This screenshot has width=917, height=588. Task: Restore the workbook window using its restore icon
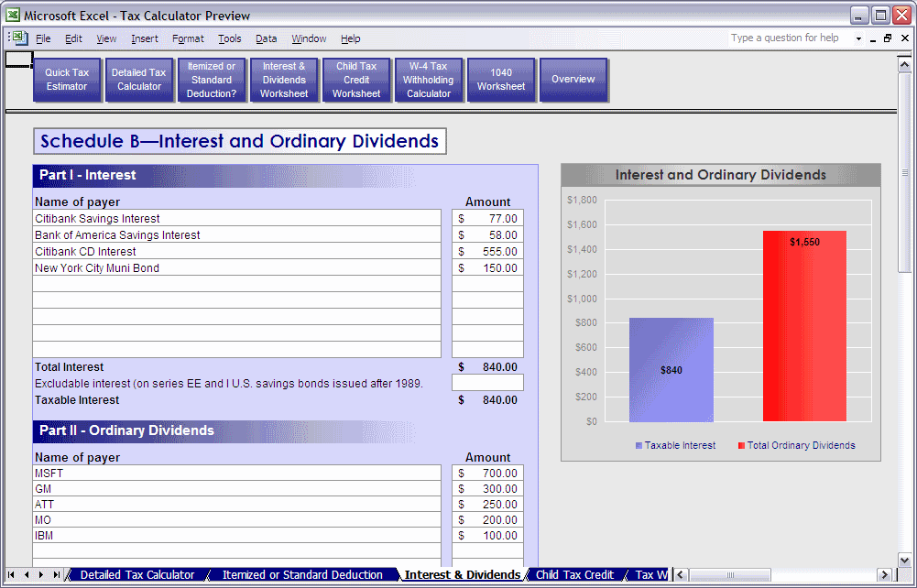point(888,38)
